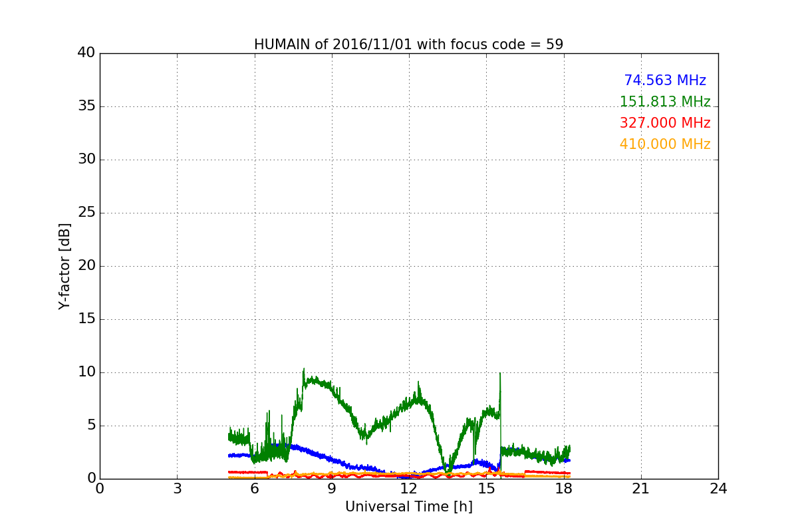The width and height of the screenshot is (798, 532).
Task: Click the 'Universal Time [h]' axis label
Action: (408, 507)
